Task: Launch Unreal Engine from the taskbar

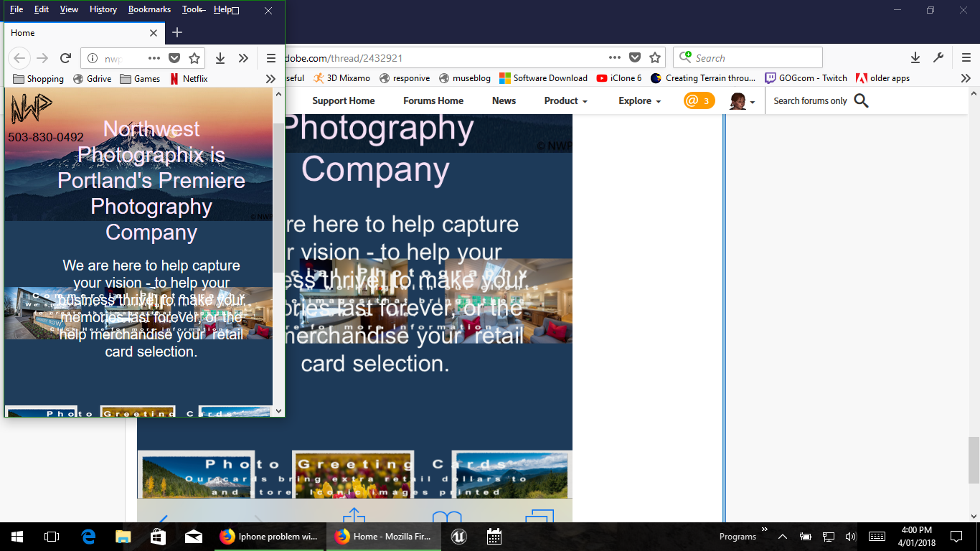Action: pyautogui.click(x=458, y=536)
